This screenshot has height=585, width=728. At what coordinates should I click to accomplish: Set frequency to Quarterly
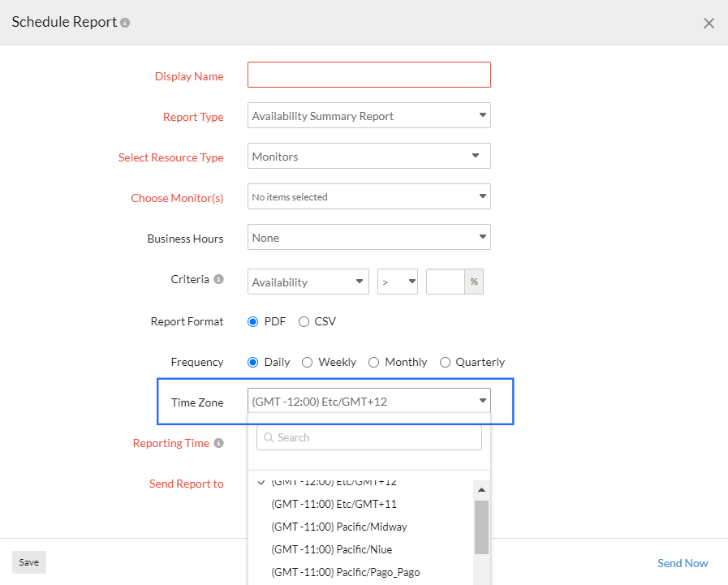pos(445,362)
